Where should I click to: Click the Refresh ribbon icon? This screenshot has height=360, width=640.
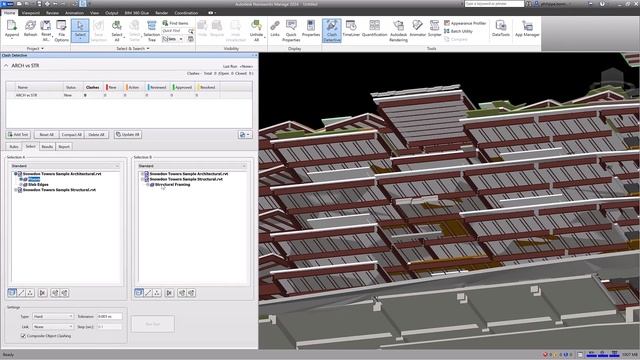(30, 29)
